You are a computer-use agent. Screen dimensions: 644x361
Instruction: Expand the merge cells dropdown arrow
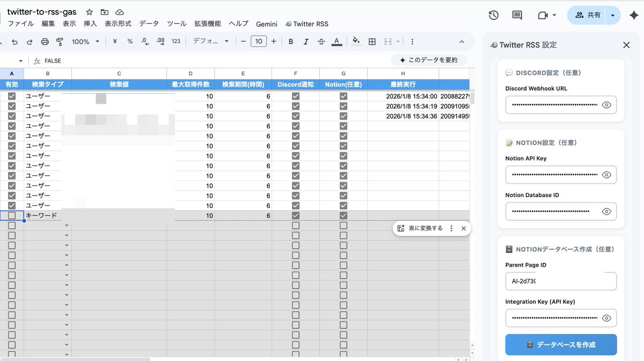point(398,41)
